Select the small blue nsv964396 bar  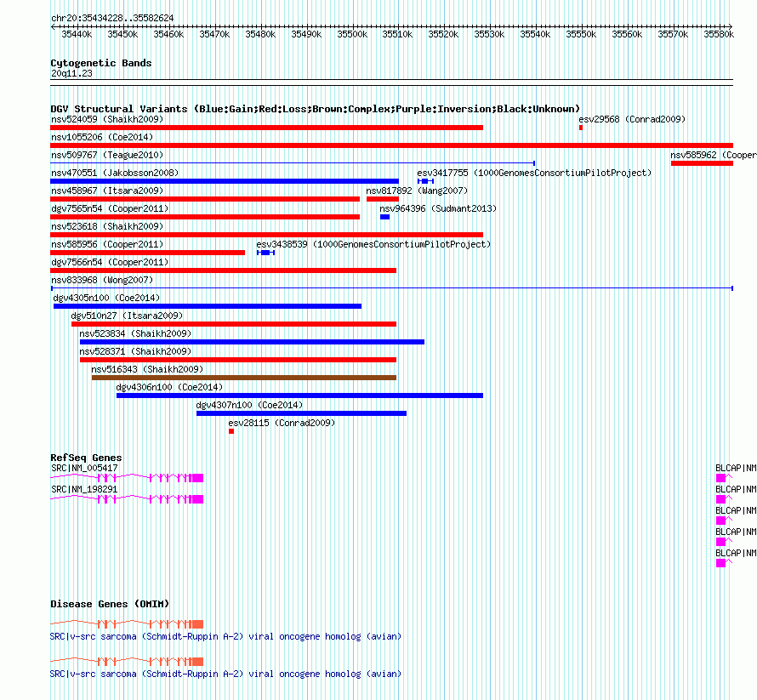coord(384,217)
